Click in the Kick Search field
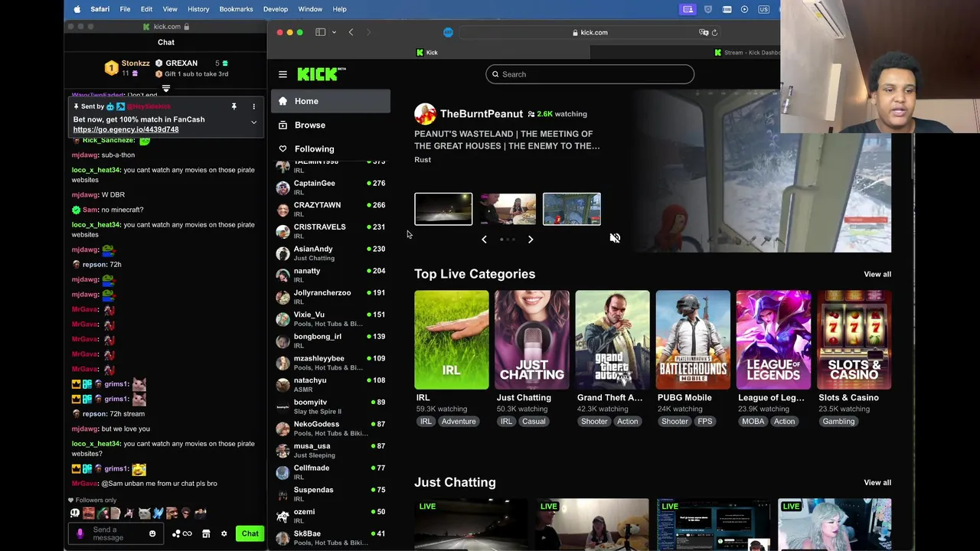This screenshot has width=980, height=551. (x=590, y=74)
